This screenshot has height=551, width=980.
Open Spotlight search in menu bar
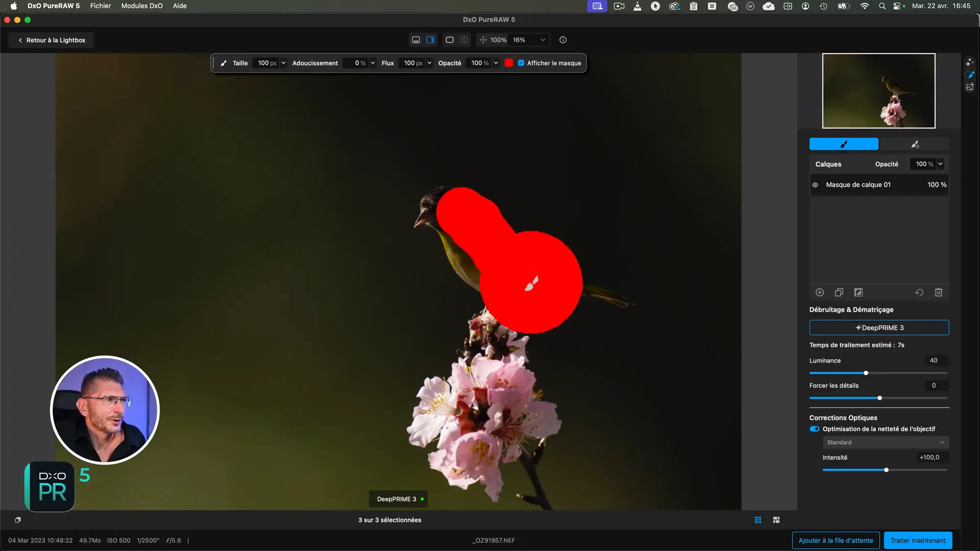[882, 6]
